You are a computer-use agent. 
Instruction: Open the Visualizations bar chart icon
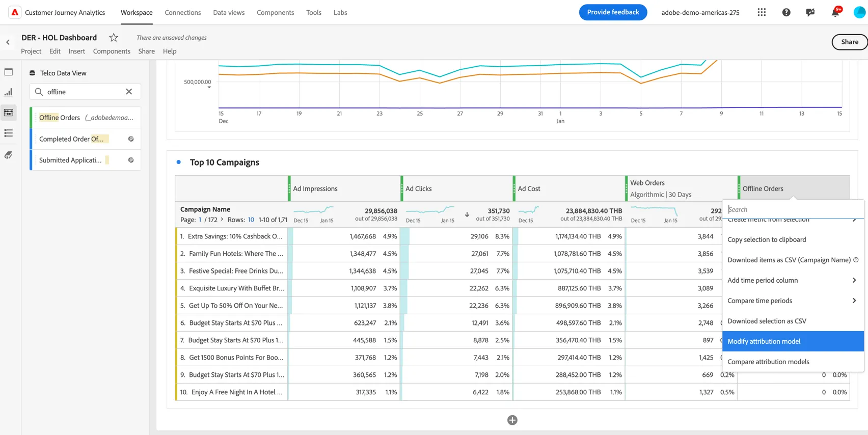pos(9,92)
